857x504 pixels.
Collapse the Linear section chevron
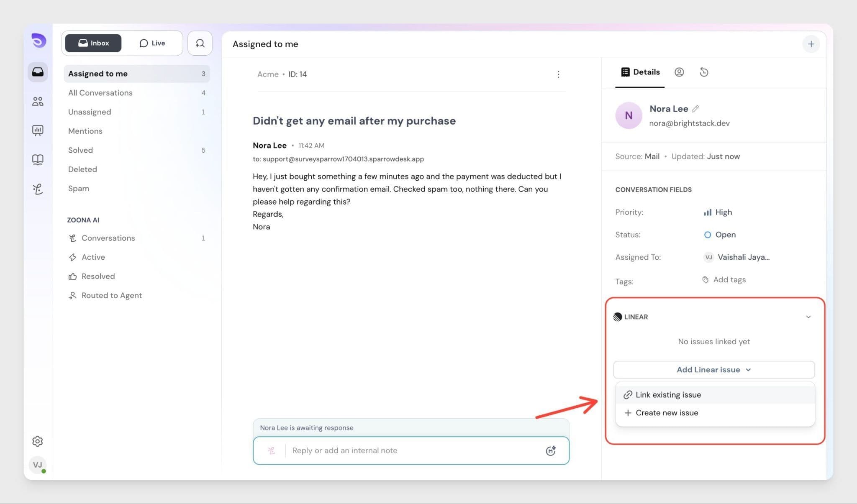tap(808, 317)
